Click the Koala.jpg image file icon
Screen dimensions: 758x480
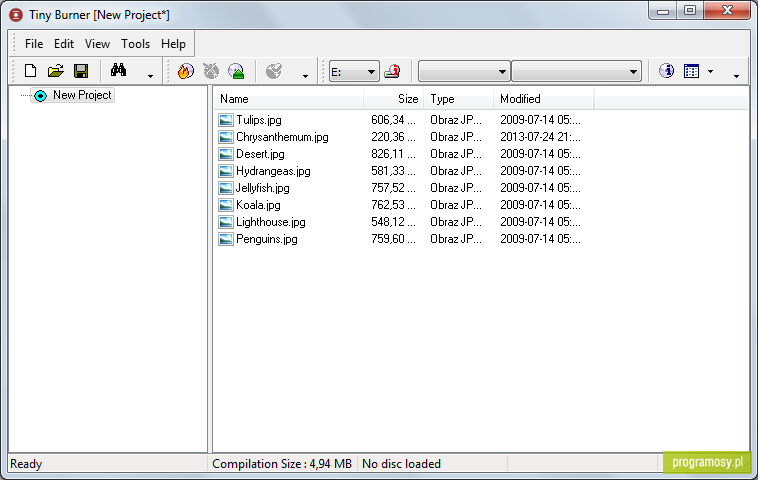(x=225, y=205)
